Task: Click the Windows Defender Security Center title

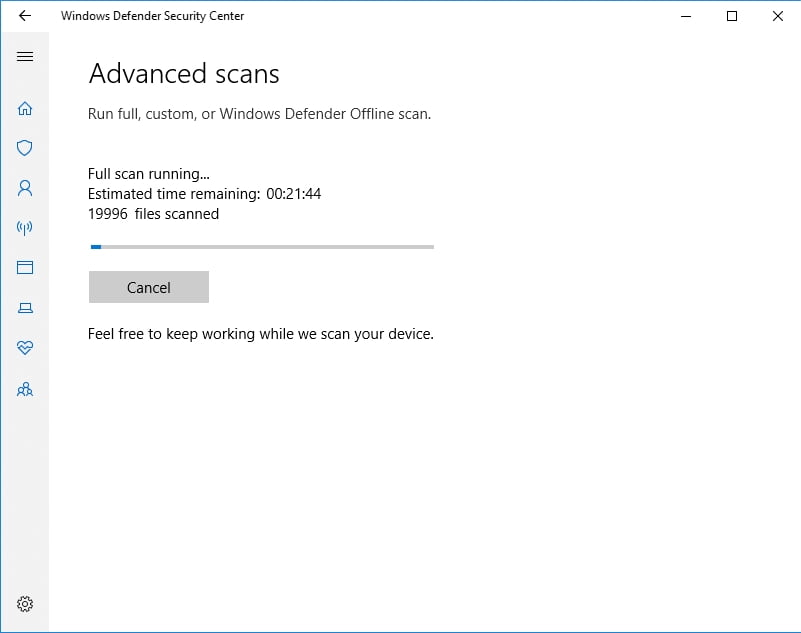Action: click(x=152, y=16)
